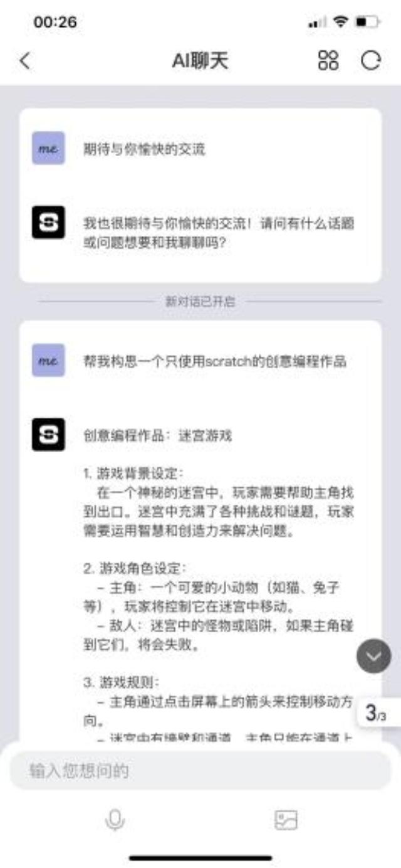Tap the AI avatar beside maze game reply
This screenshot has width=401, height=868.
point(48,434)
